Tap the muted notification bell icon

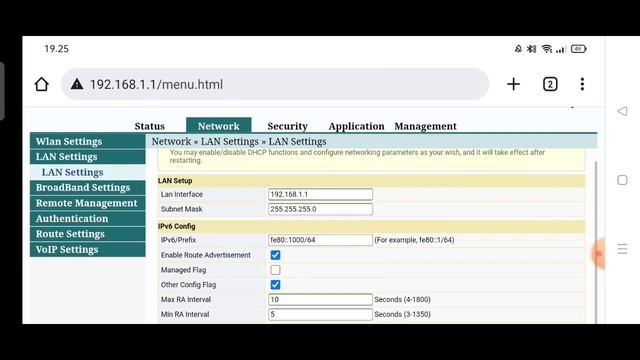pyautogui.click(x=518, y=49)
